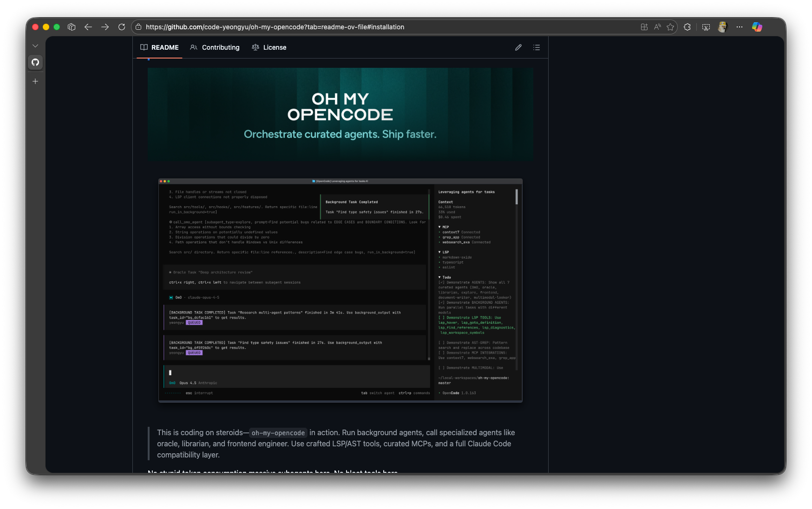812x509 pixels.
Task: Collapse the vertical tabs chevron
Action: pyautogui.click(x=35, y=46)
